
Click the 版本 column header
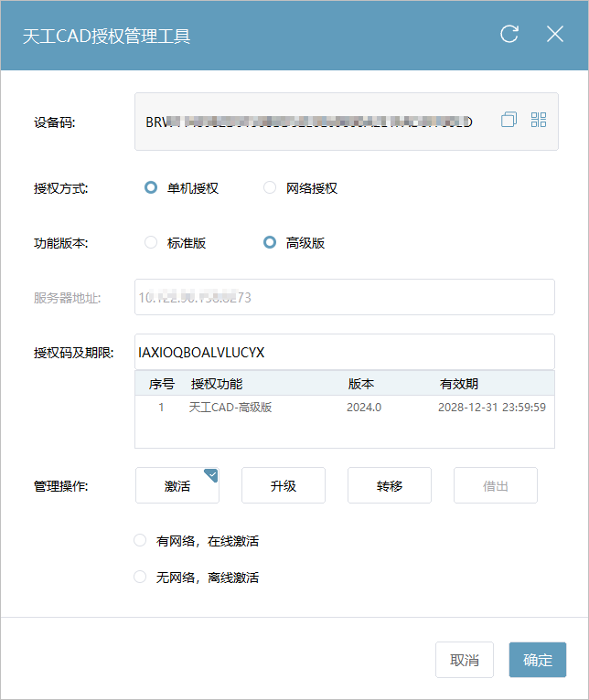(x=361, y=384)
